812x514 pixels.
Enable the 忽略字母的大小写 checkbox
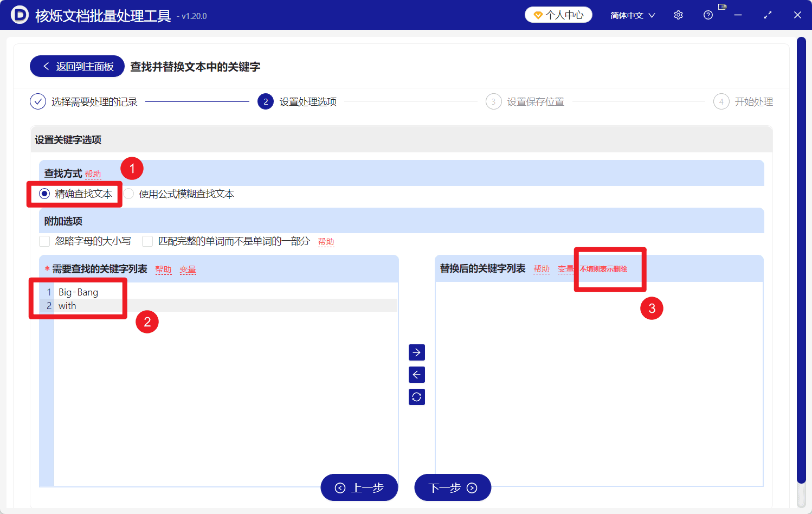[x=44, y=241]
